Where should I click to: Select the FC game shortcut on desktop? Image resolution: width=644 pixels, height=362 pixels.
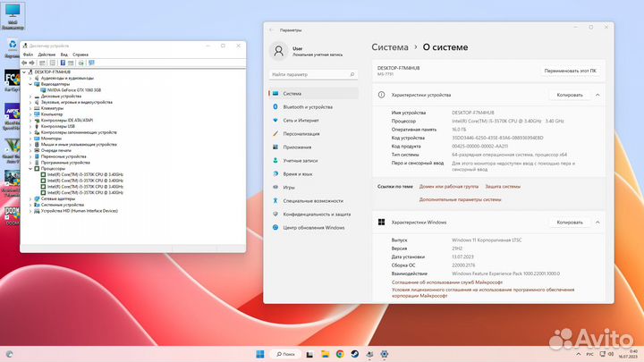[x=12, y=80]
